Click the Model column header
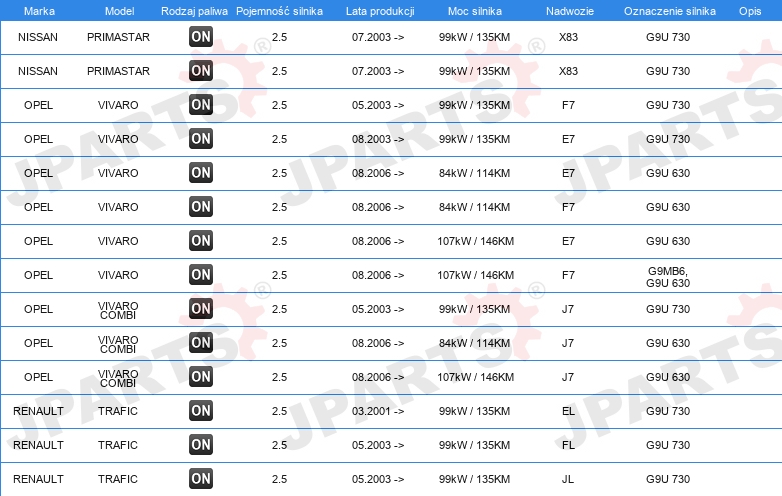 (119, 11)
